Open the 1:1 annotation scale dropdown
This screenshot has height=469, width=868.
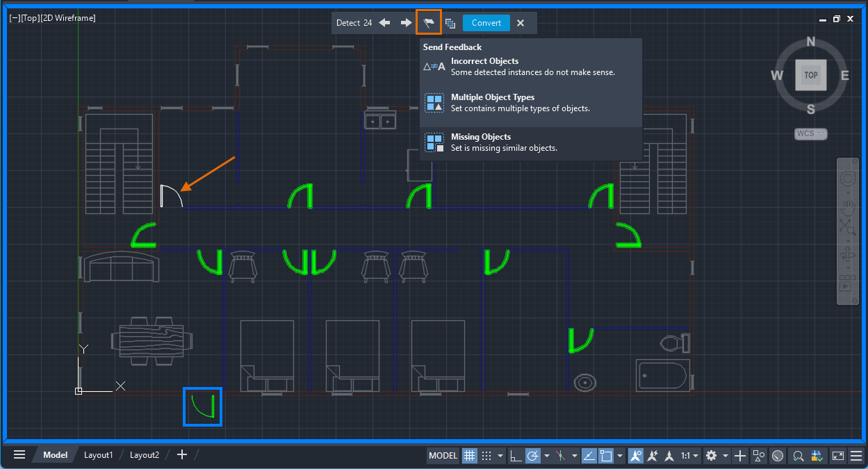[689, 456]
